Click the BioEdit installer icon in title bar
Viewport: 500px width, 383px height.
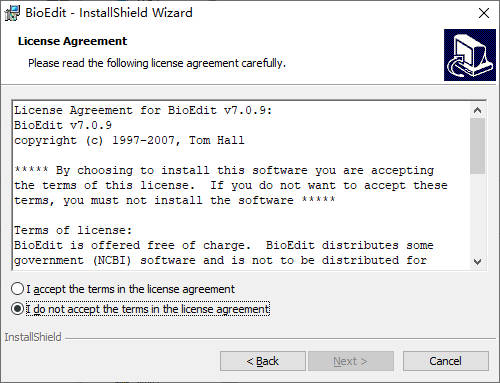point(12,13)
